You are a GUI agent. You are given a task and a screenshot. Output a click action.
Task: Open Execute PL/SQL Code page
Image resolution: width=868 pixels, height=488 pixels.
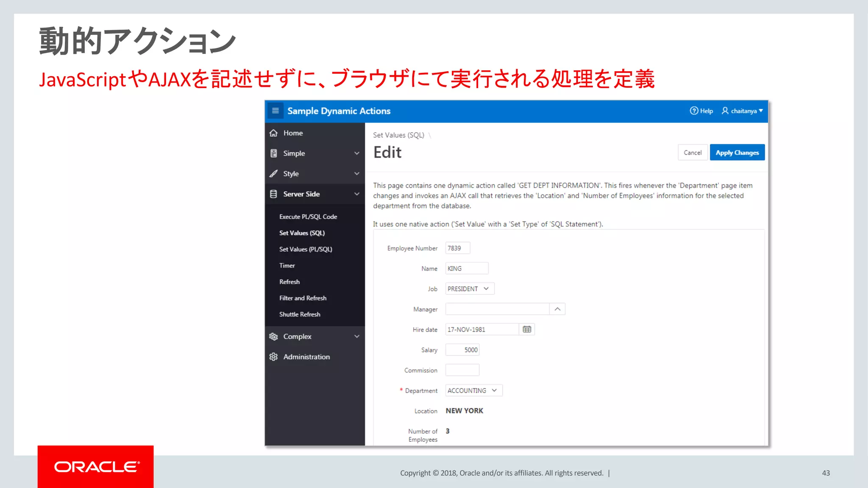click(308, 216)
